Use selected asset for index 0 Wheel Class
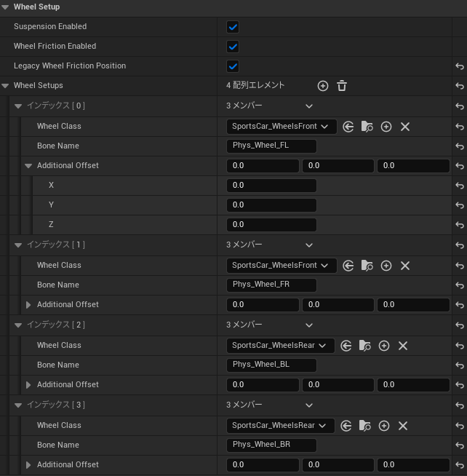 pyautogui.click(x=348, y=127)
